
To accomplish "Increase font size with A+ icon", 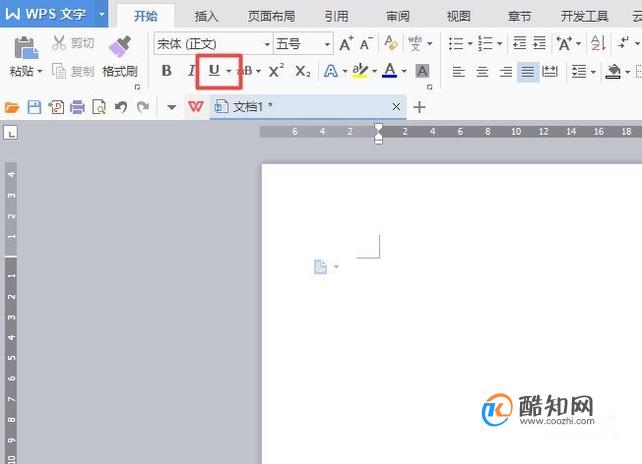I will click(x=346, y=43).
